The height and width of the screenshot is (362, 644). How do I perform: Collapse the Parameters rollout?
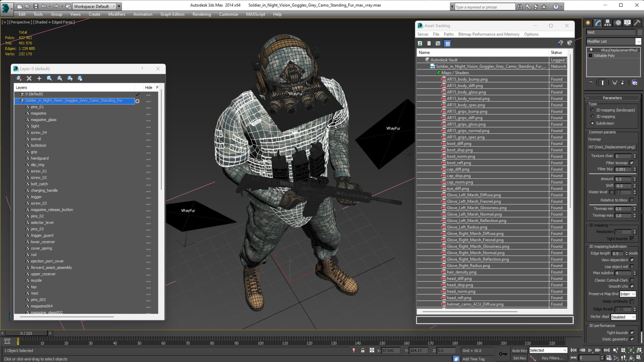612,98
